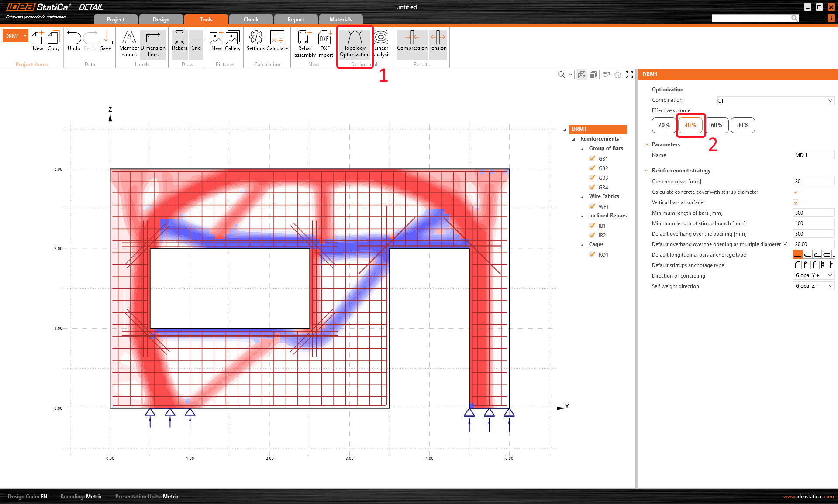This screenshot has height=504, width=838.
Task: Select the Rebars drawing tool
Action: 179,44
